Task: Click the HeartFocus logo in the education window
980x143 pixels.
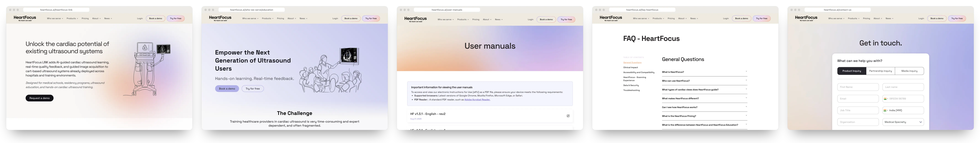Action: (x=220, y=18)
